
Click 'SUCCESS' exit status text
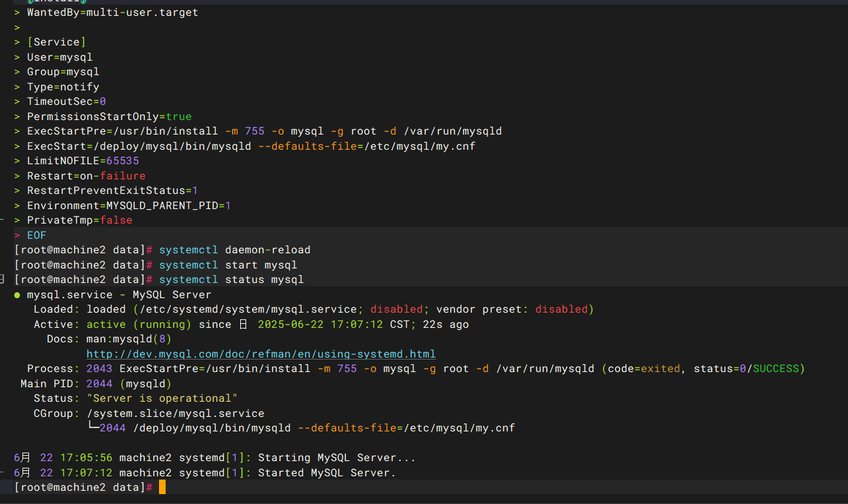pyautogui.click(x=775, y=369)
